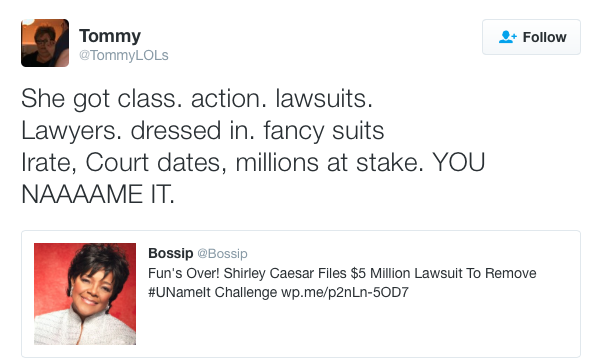This screenshot has height=361, width=609.
Task: Click the person-plus icon in Follow button
Action: pos(507,37)
